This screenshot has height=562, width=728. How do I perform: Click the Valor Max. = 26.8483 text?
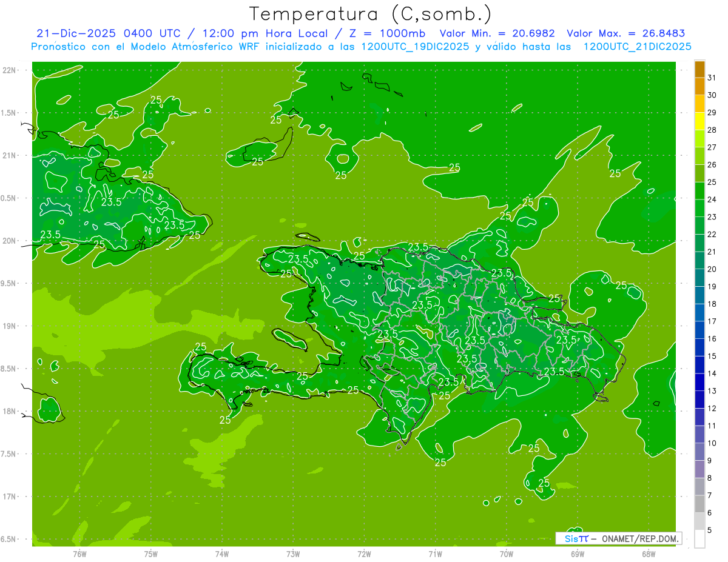(x=627, y=33)
